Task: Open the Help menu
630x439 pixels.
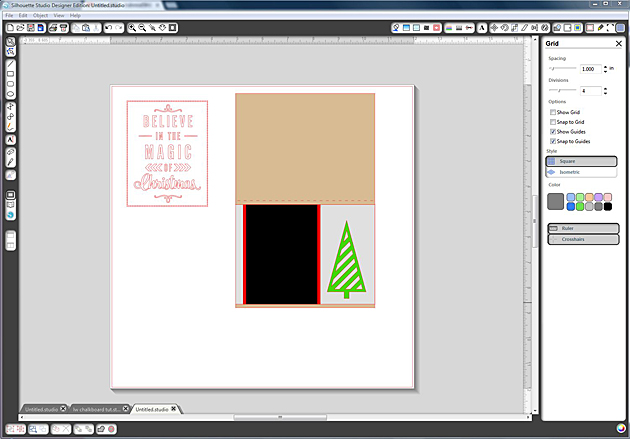Action: click(x=75, y=15)
